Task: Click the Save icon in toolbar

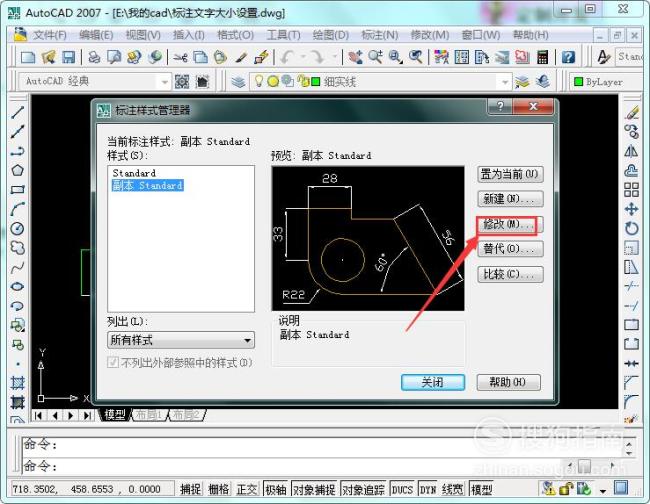Action: click(68, 57)
